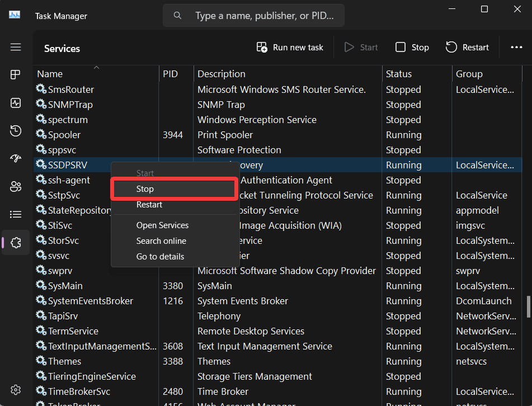
Task: Select the Performance monitoring page
Action: 15,103
